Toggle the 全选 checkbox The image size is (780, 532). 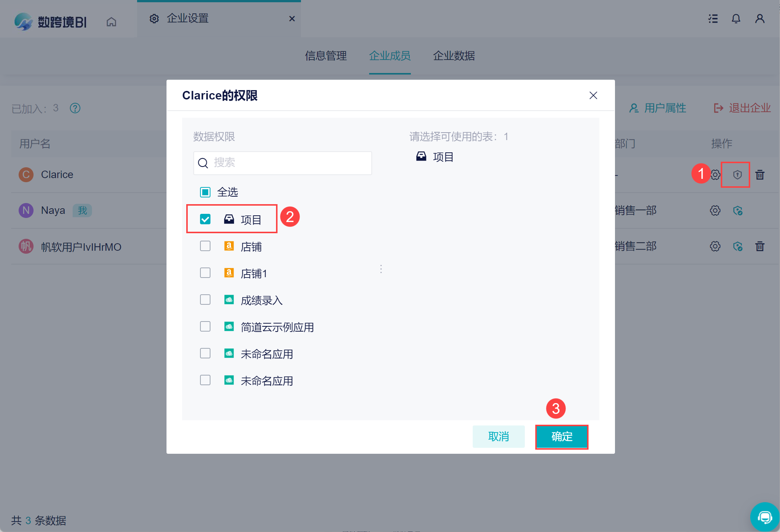point(205,192)
